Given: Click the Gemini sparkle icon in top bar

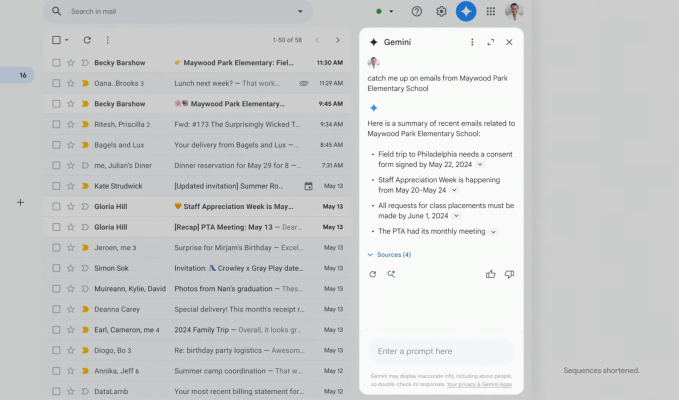Looking at the screenshot, I should [x=465, y=11].
